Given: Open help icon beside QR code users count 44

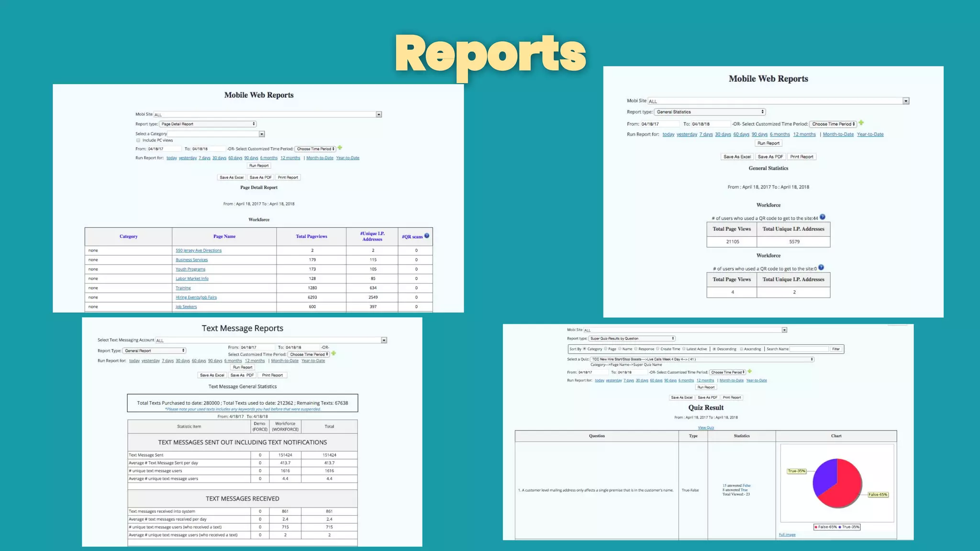Looking at the screenshot, I should tap(823, 217).
